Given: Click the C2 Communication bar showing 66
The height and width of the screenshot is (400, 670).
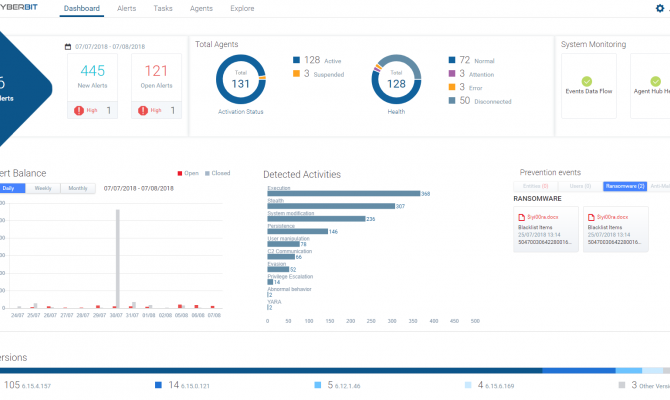Looking at the screenshot, I should tap(281, 257).
